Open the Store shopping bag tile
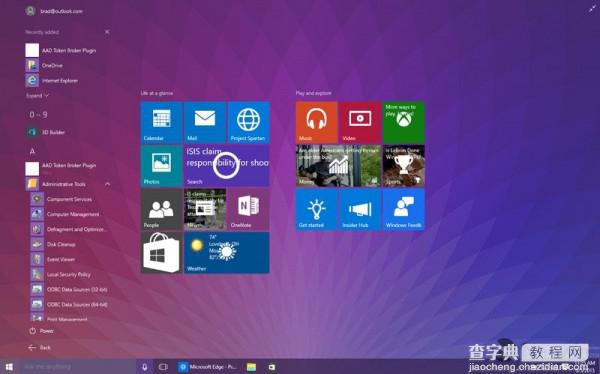600x374 pixels. (x=161, y=253)
